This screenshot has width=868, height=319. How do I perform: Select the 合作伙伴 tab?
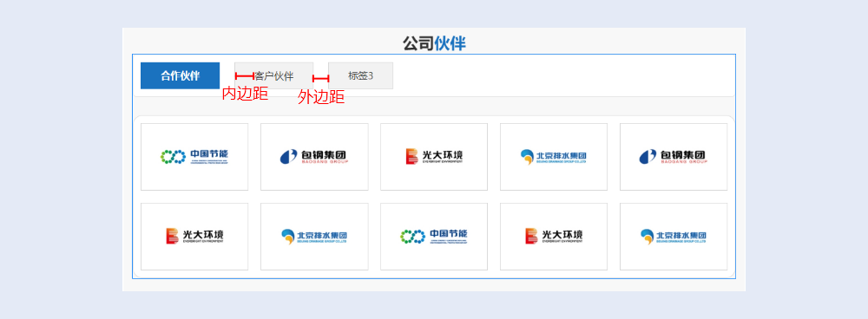pos(180,75)
